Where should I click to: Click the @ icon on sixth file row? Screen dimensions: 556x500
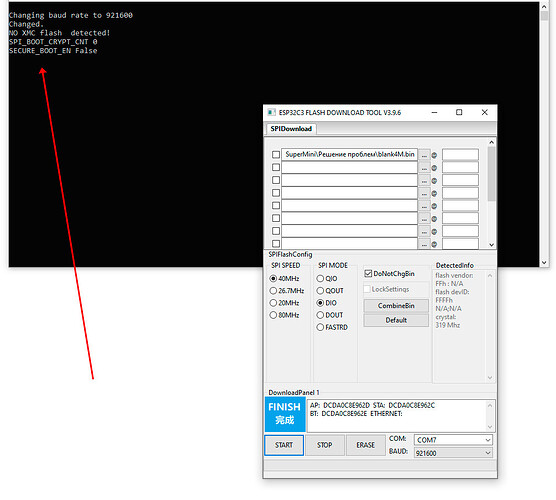[434, 219]
